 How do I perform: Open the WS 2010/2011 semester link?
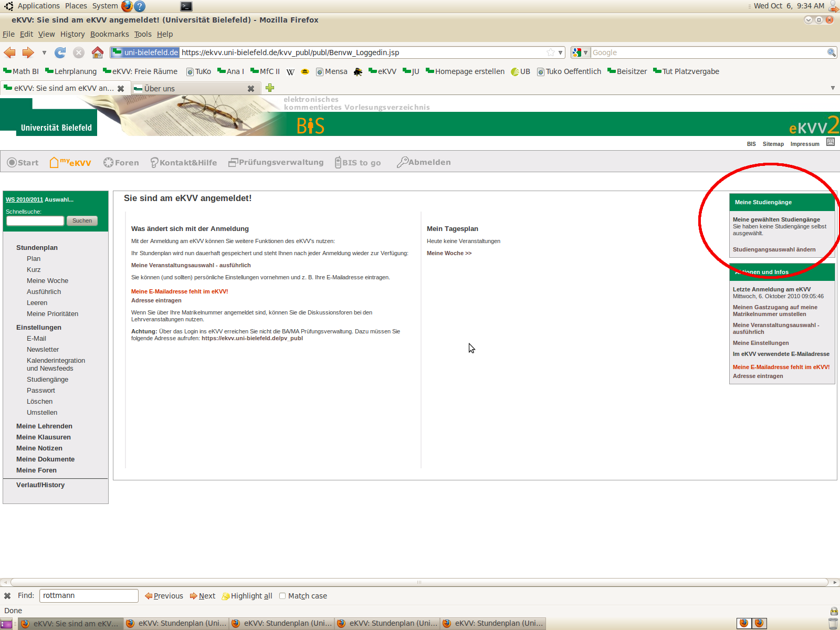tap(24, 200)
